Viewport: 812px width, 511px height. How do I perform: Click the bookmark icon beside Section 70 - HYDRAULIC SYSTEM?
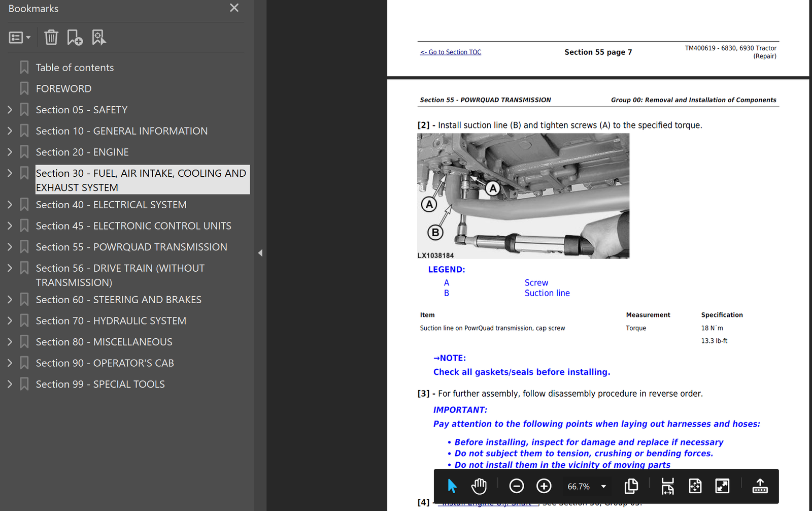pos(24,321)
